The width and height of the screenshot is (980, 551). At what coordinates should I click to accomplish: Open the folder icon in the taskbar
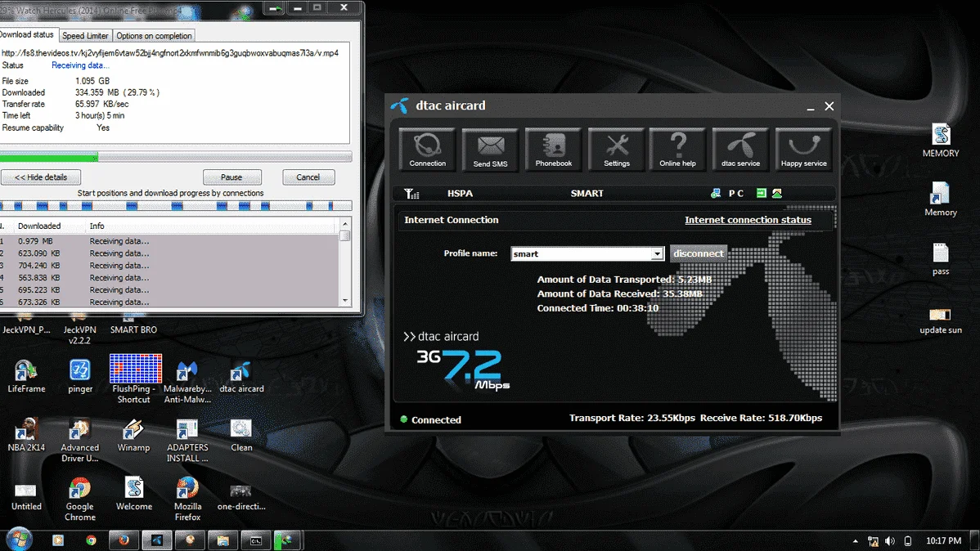(223, 540)
